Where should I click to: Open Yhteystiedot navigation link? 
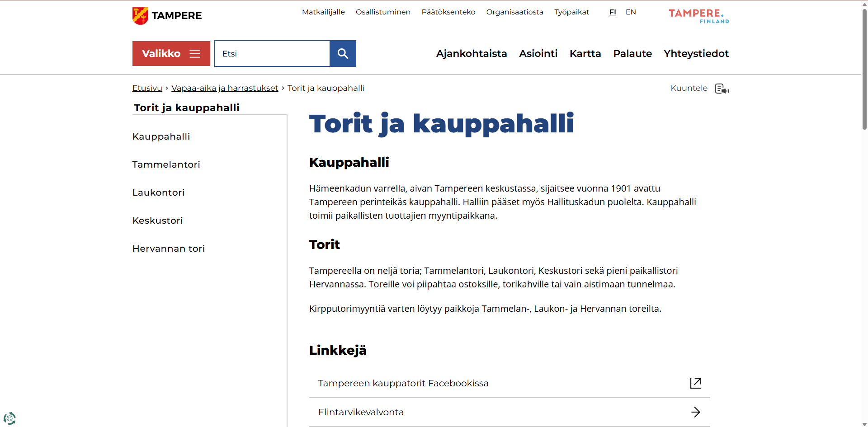coord(696,54)
